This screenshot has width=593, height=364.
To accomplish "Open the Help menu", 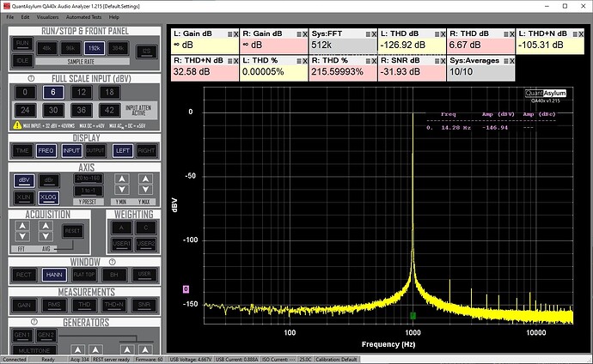I will coord(114,17).
